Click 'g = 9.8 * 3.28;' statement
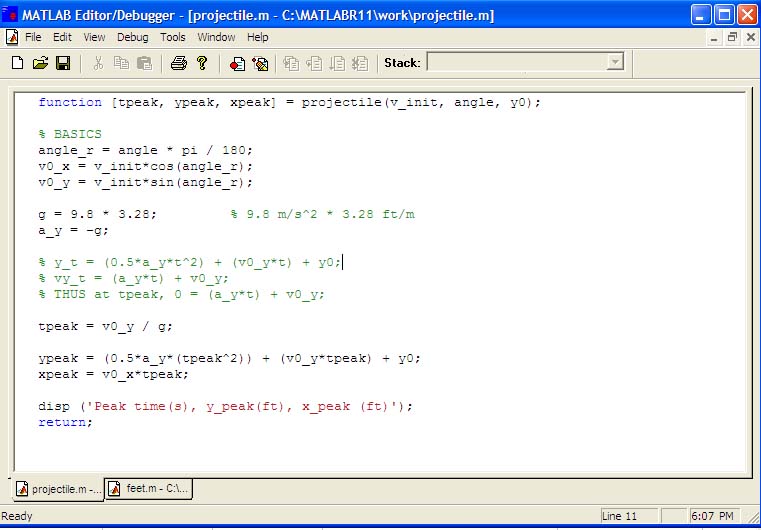This screenshot has width=761, height=530. (98, 214)
